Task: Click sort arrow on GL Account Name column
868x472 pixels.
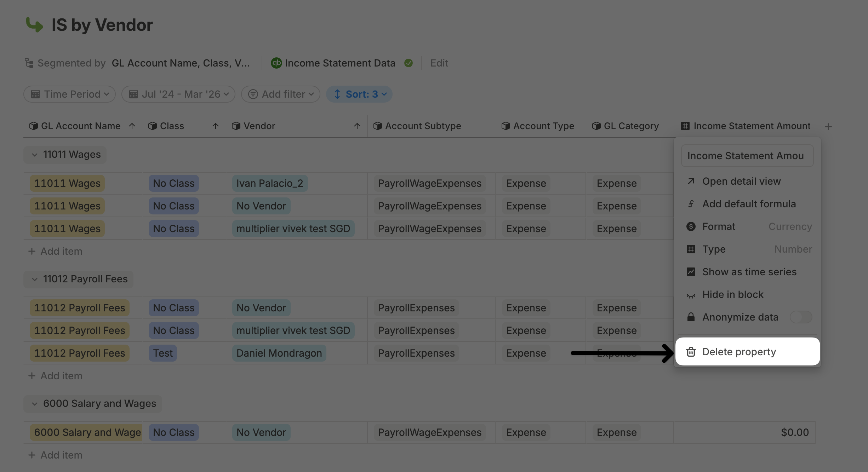Action: (132, 126)
